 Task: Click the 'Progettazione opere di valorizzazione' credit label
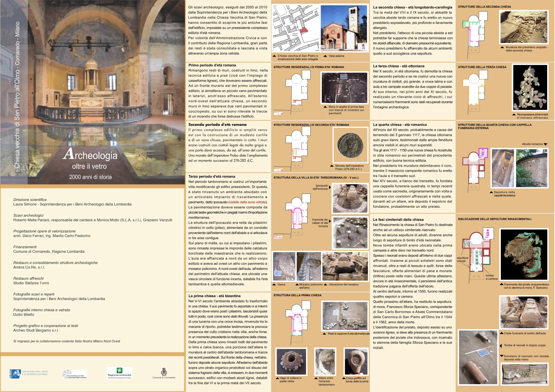tap(44, 231)
